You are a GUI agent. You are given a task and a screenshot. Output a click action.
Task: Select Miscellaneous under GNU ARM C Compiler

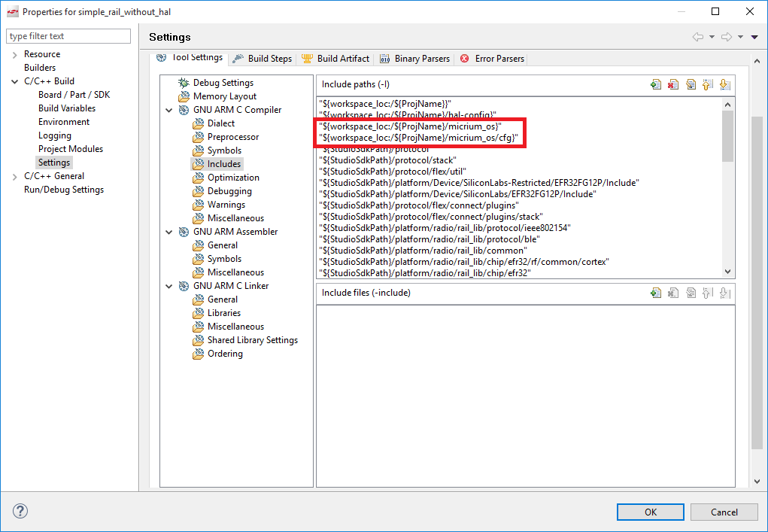click(x=235, y=218)
